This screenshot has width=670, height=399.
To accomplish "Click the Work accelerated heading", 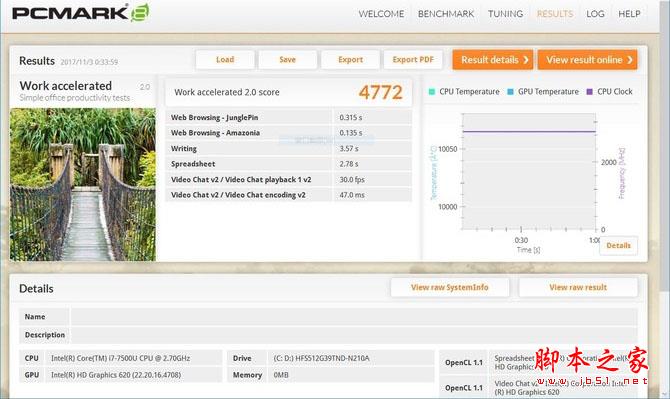I will (66, 86).
